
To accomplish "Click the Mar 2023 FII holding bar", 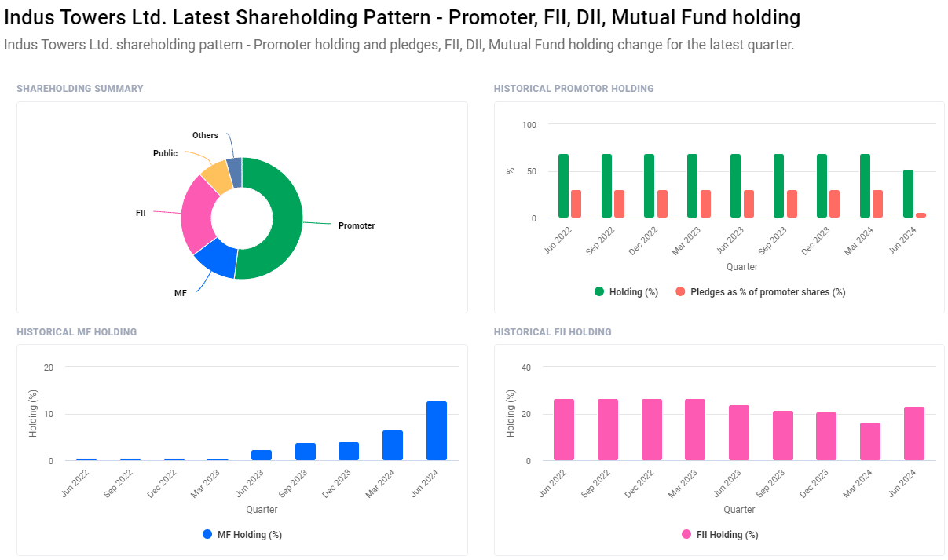I will 695,430.
